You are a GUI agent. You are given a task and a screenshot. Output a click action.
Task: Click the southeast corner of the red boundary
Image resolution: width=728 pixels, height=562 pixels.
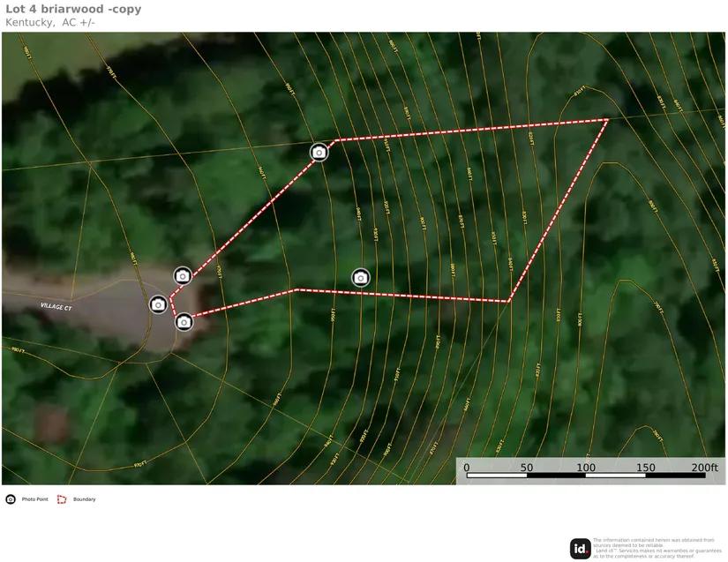click(509, 302)
